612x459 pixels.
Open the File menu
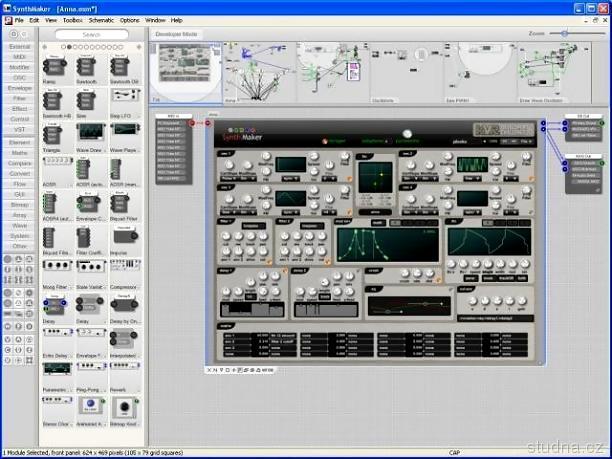[x=19, y=20]
